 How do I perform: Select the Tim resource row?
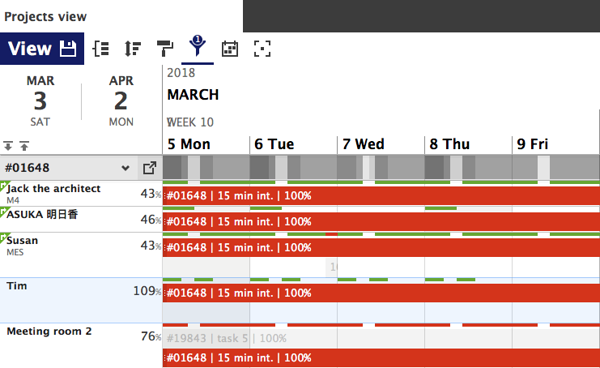tap(81, 300)
